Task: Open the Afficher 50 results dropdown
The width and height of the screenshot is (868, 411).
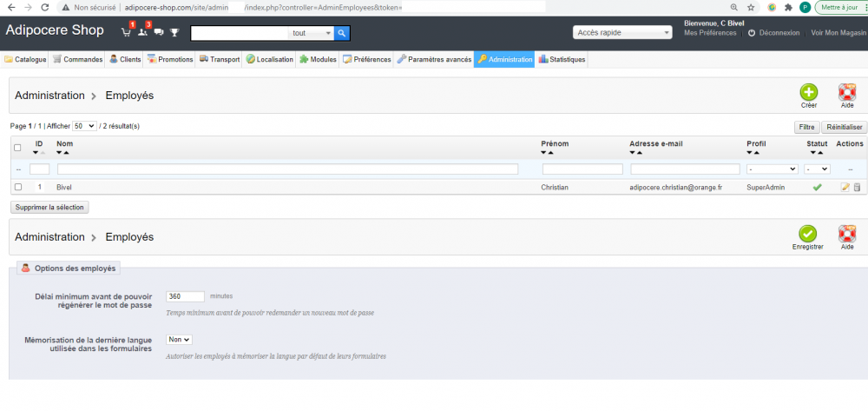Action: coord(85,126)
